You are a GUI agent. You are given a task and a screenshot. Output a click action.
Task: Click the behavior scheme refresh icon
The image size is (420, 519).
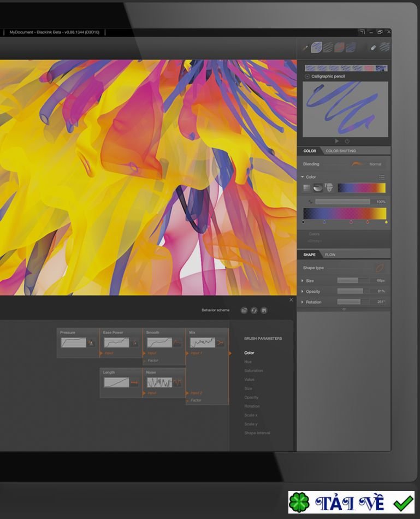click(254, 310)
